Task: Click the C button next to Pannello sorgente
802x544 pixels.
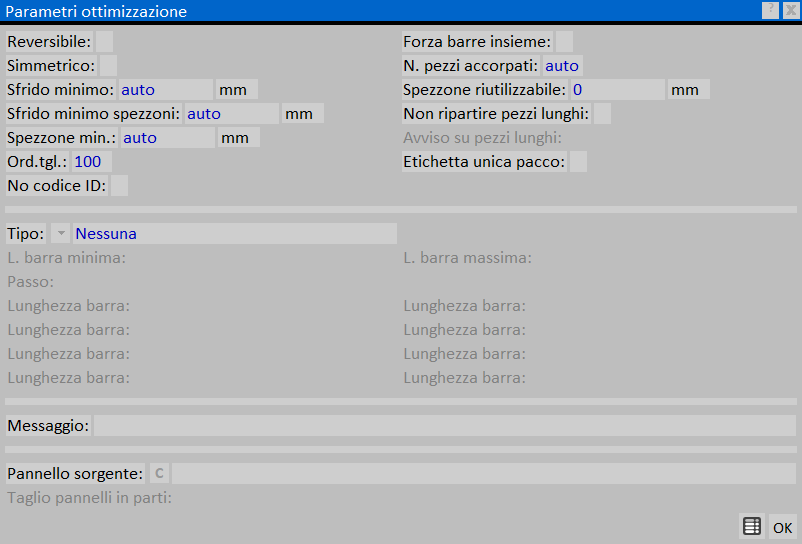Action: click(x=159, y=473)
